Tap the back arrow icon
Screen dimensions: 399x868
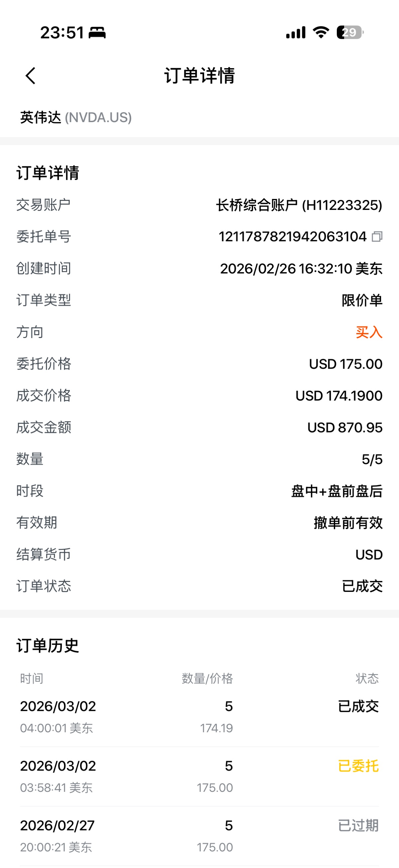[x=31, y=76]
